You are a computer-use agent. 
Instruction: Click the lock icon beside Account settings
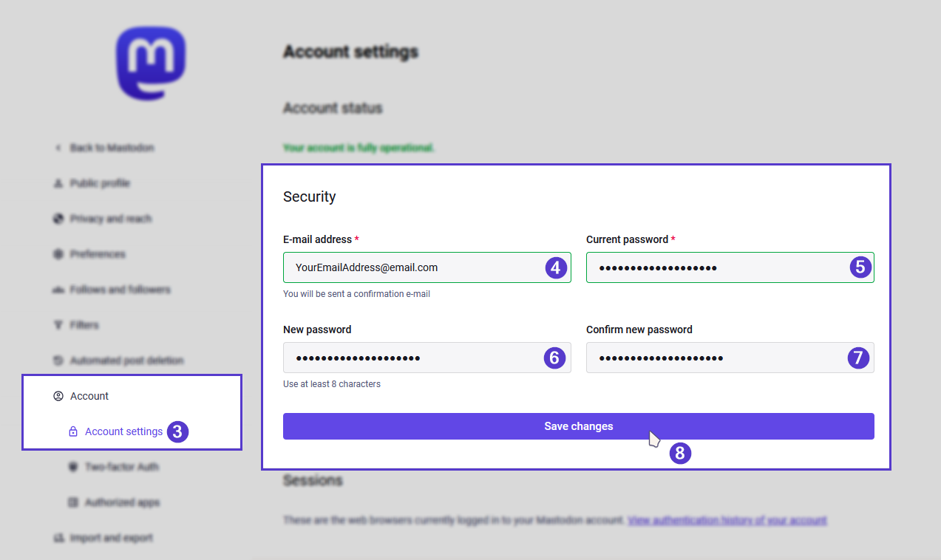tap(72, 431)
